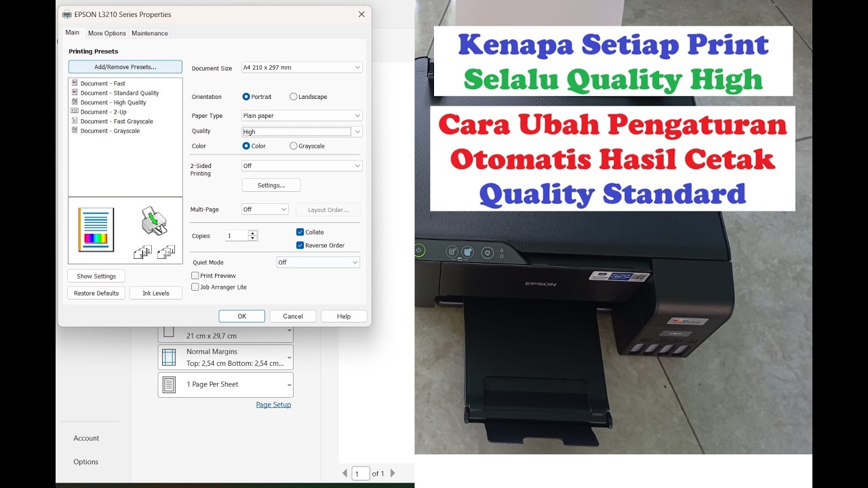Go to previous page in Word preview

[x=344, y=473]
